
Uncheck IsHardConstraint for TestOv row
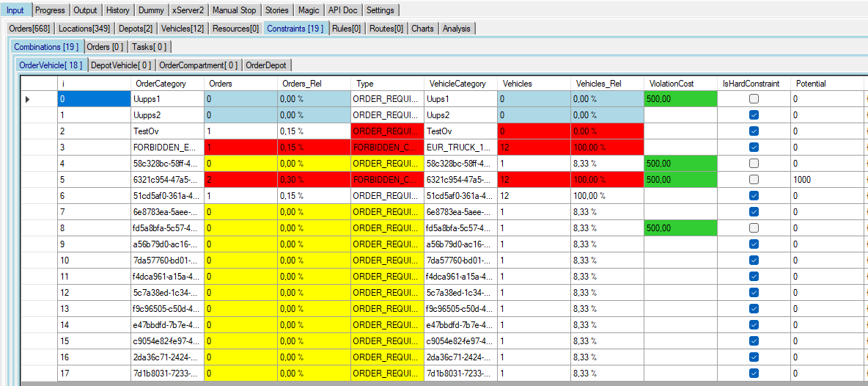click(754, 131)
